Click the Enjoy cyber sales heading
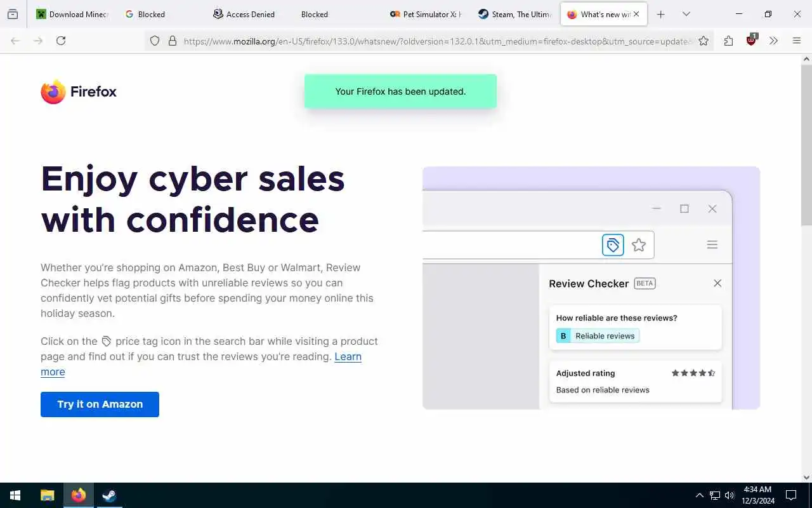The height and width of the screenshot is (508, 812). (193, 199)
